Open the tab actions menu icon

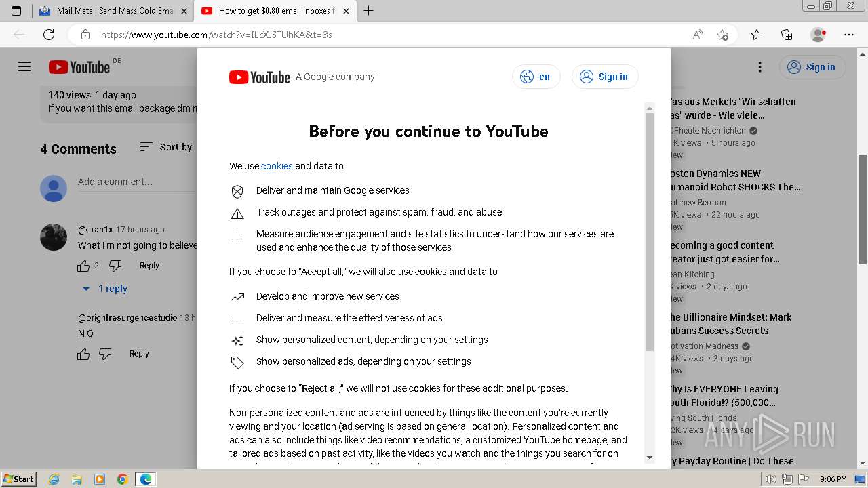click(16, 11)
